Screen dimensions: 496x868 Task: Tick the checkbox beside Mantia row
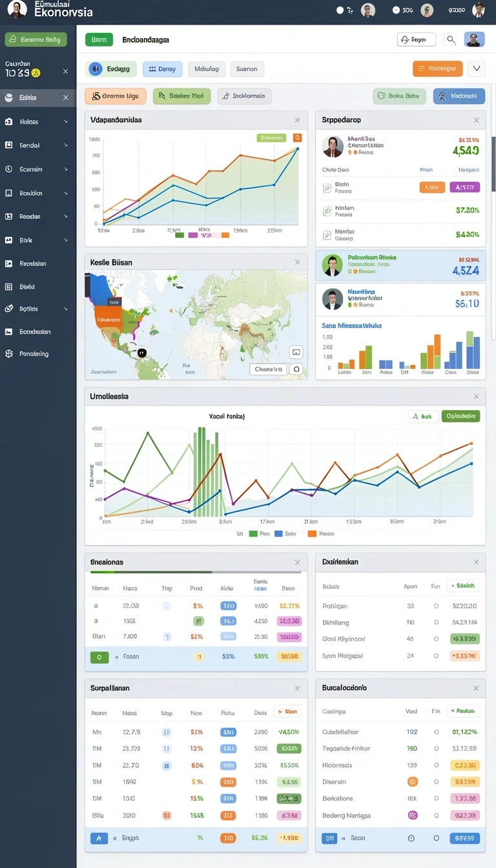pyautogui.click(x=327, y=234)
